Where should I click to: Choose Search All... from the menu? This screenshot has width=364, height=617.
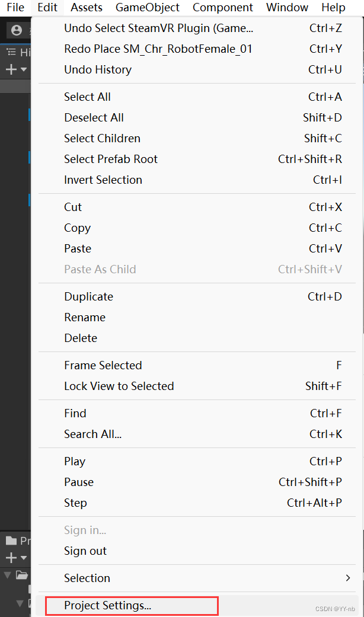click(92, 434)
